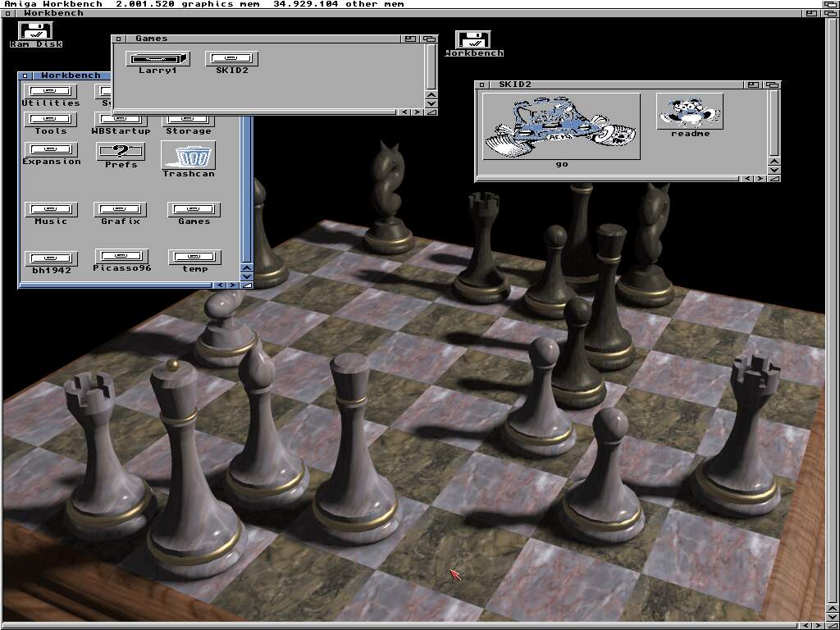The width and height of the screenshot is (840, 630).
Task: Click Games window scroll up arrow
Action: pos(431,95)
